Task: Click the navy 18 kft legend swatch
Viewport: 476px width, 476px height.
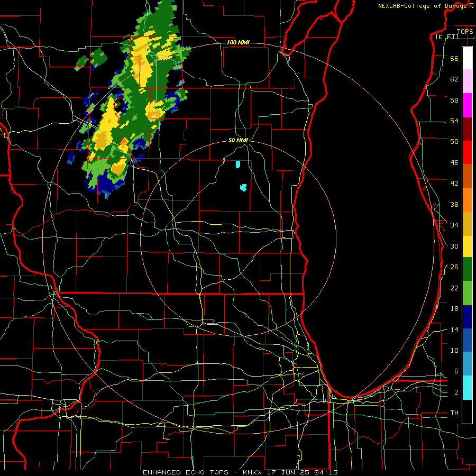Action: tap(467, 317)
